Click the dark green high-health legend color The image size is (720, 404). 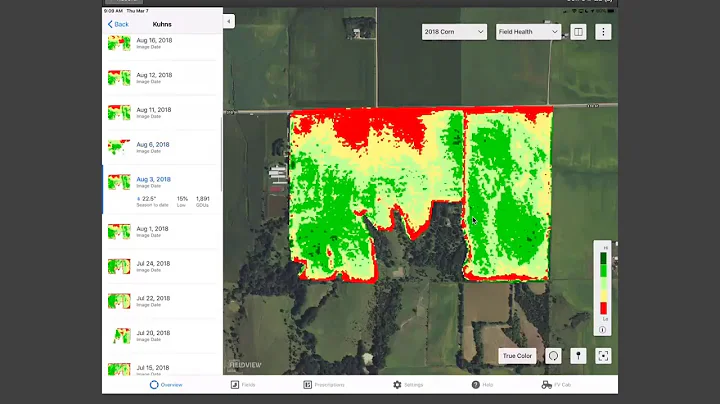603,258
